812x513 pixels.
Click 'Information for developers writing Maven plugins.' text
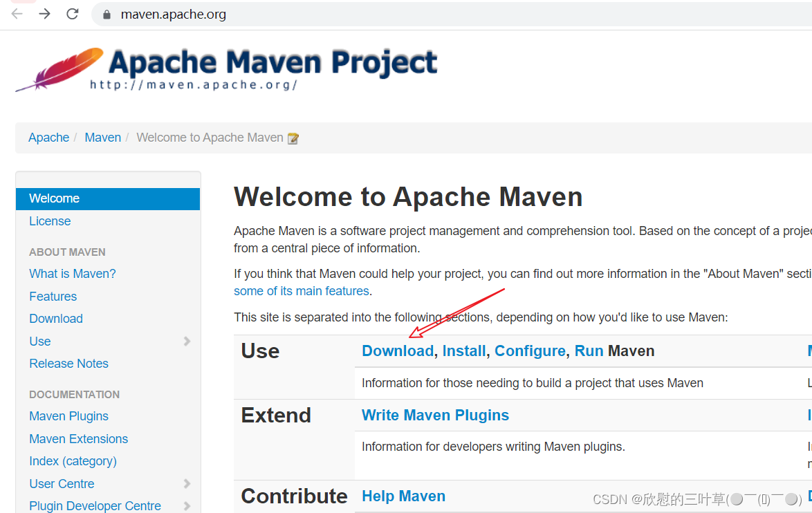pyautogui.click(x=494, y=446)
